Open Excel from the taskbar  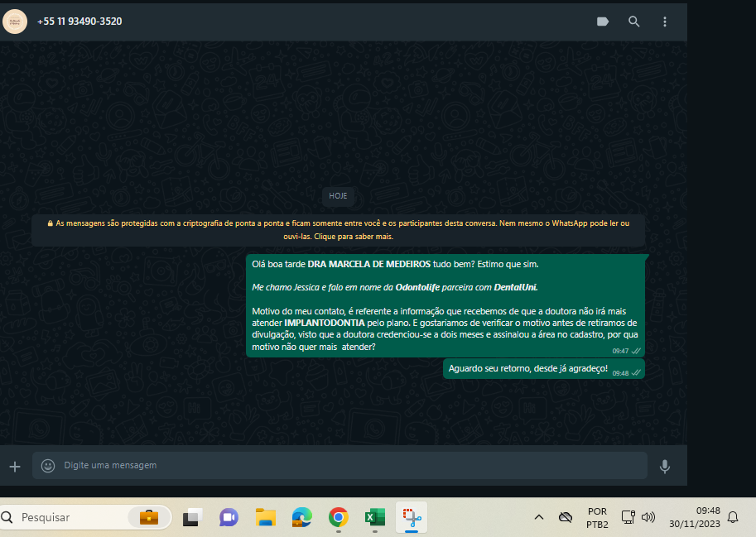(373, 517)
